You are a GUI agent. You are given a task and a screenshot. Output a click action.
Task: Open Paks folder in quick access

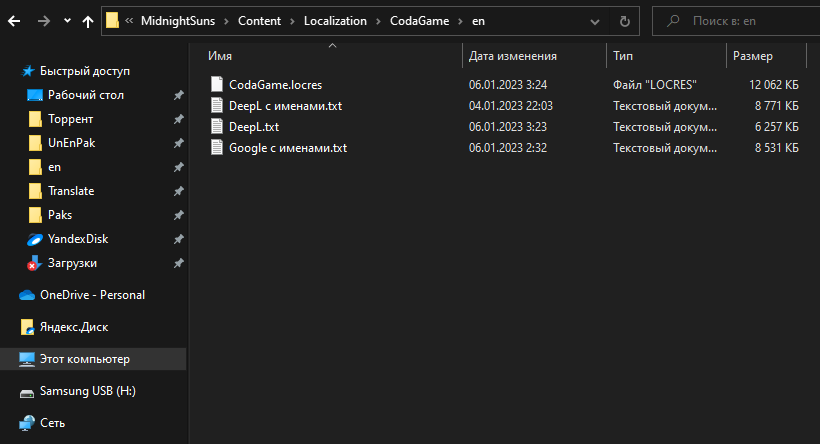[x=60, y=215]
